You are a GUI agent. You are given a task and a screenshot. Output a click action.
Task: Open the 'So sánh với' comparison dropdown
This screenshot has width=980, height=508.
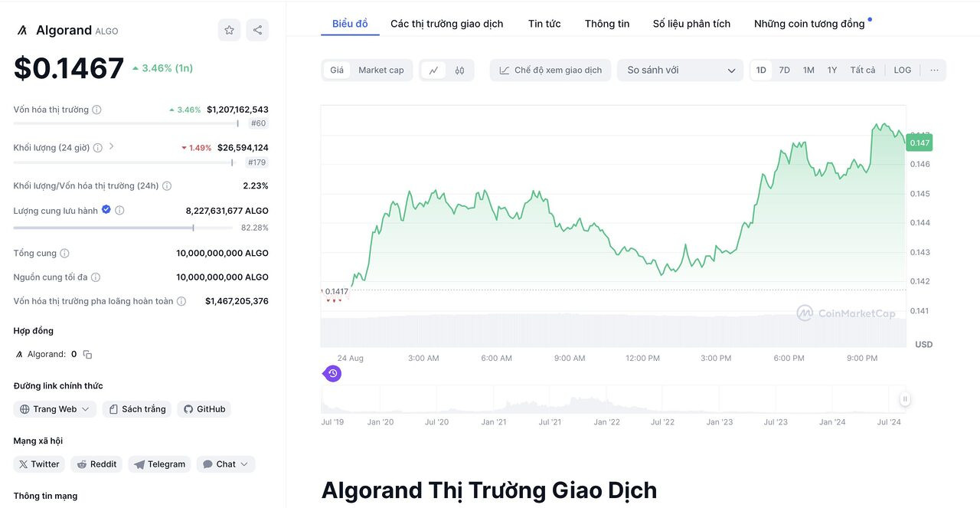[x=680, y=70]
